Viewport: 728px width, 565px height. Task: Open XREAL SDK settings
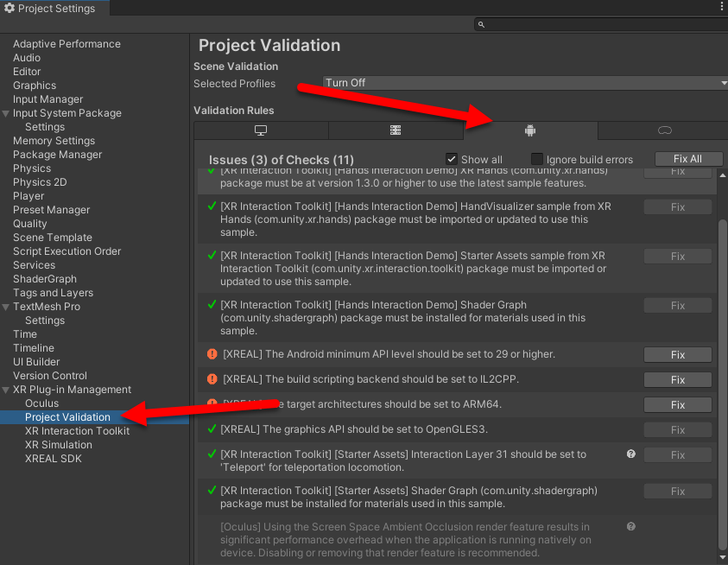[54, 459]
